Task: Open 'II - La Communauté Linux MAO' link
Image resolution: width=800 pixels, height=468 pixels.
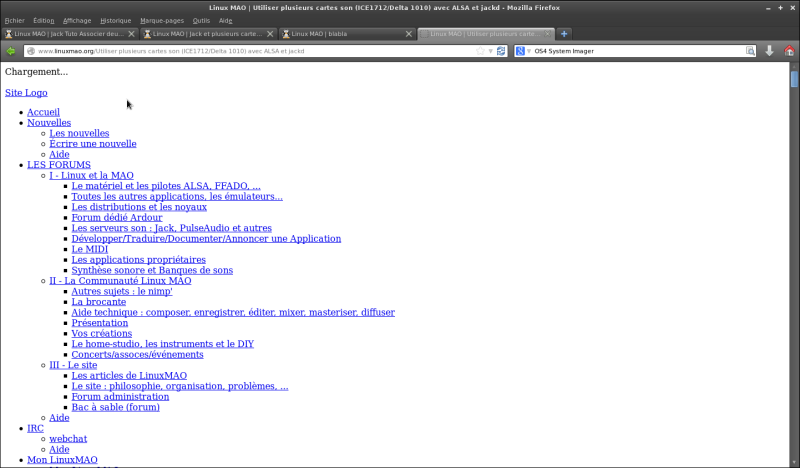Action: 120,281
